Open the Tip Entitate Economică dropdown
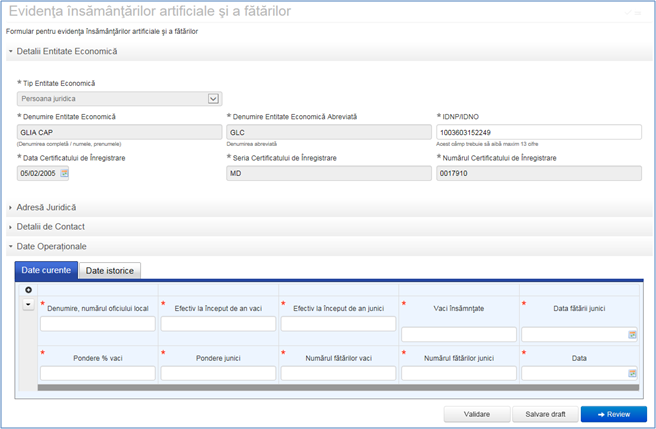Viewport: 656px width, 429px height. click(213, 98)
